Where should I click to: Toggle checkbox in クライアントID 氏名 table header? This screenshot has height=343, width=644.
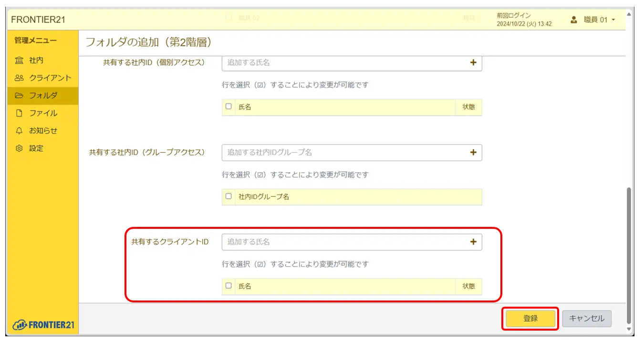[x=229, y=286]
